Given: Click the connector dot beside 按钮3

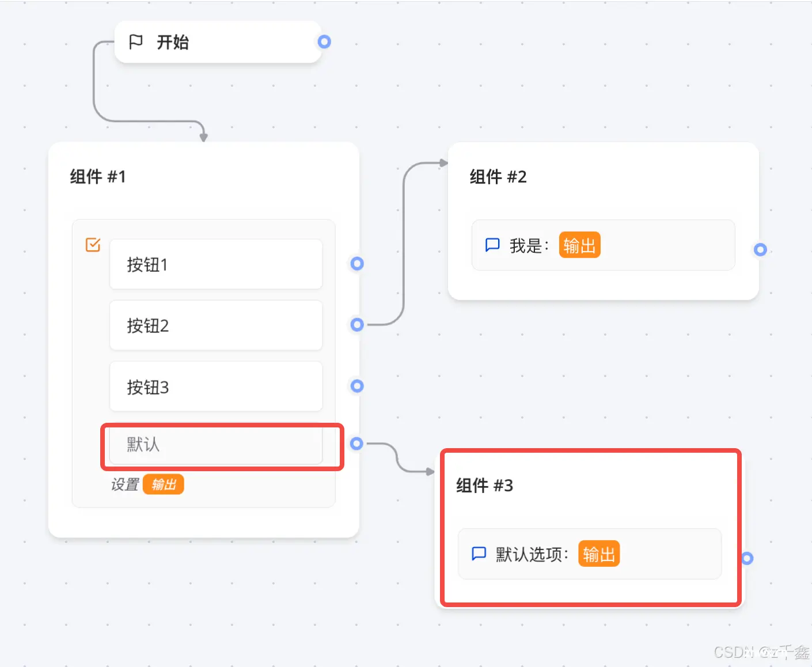Looking at the screenshot, I should 357,386.
